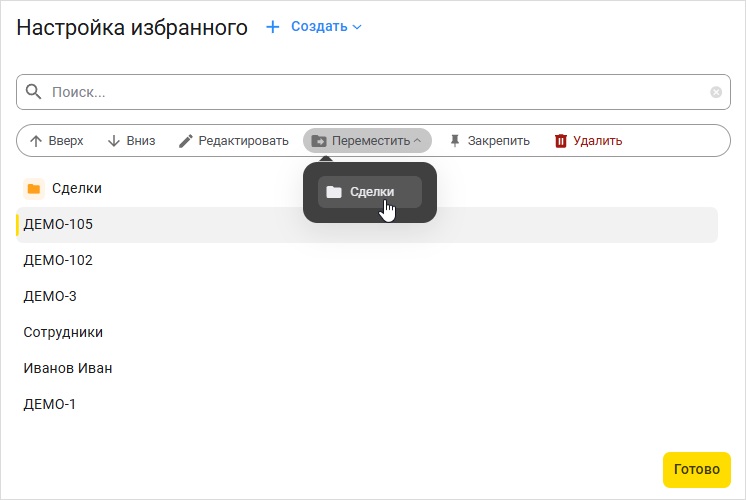The height and width of the screenshot is (500, 746).
Task: Focus the Поиск search field
Action: (373, 92)
